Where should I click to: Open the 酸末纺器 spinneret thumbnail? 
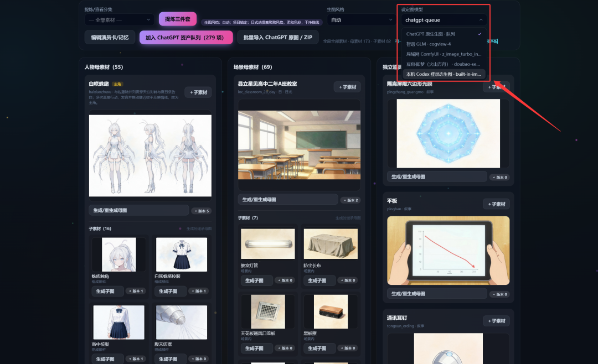(x=182, y=323)
